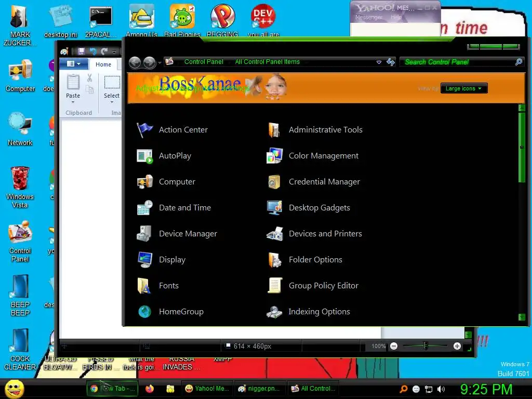Screen dimensions: 532x399
Task: Expand the Paste options arrow in Paint
Action: coord(73,102)
